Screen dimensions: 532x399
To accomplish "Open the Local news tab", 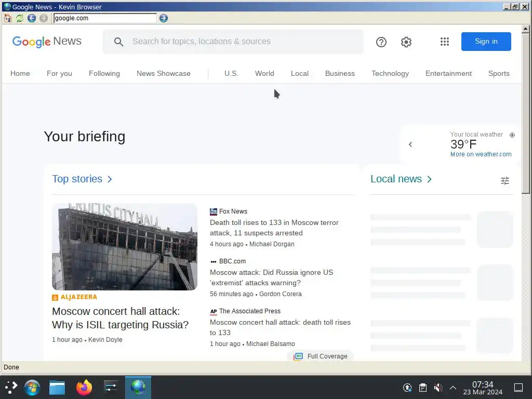I will tap(300, 73).
